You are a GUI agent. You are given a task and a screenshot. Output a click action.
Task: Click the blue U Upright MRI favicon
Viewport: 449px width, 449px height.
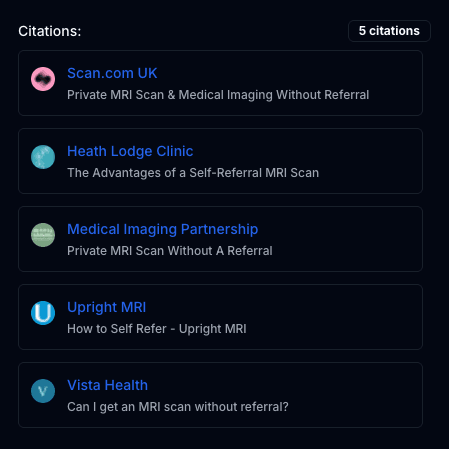tap(43, 313)
